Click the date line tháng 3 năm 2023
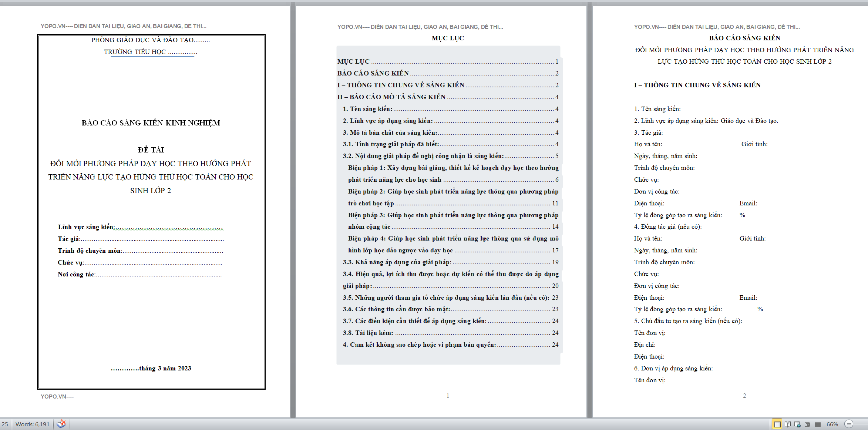Screen dimensions: 868x430 [151, 369]
